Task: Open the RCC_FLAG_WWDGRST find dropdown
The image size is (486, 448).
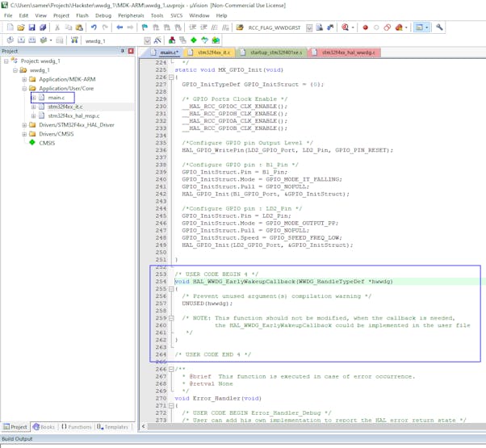Action: pos(308,27)
